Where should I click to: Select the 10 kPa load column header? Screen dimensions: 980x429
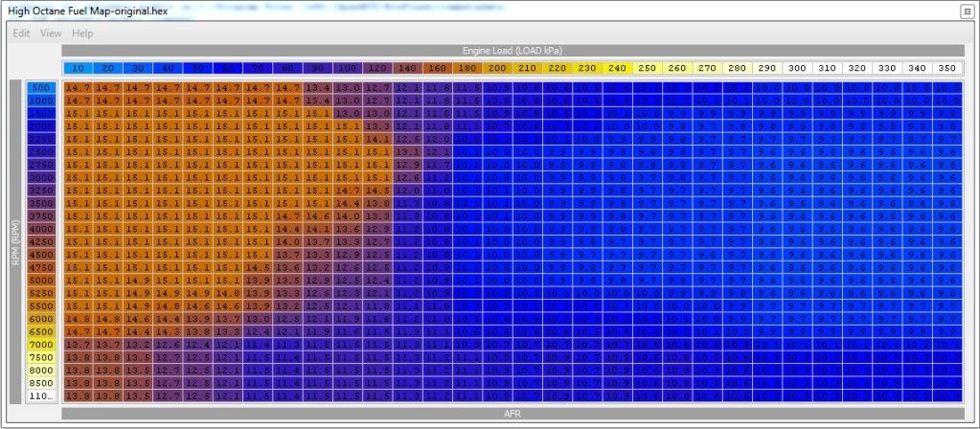(78, 68)
